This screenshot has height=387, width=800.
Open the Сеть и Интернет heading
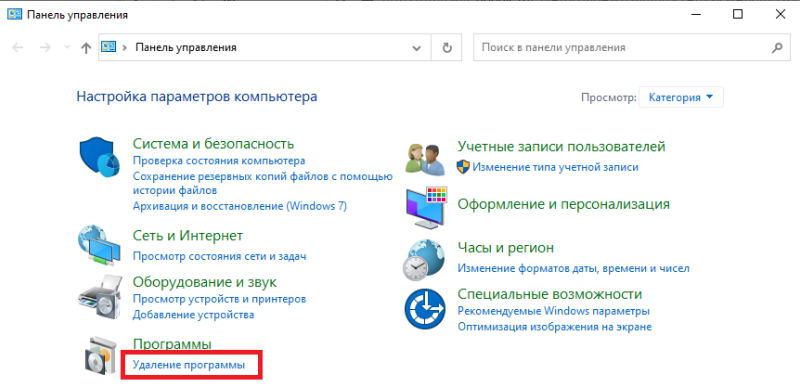click(188, 236)
